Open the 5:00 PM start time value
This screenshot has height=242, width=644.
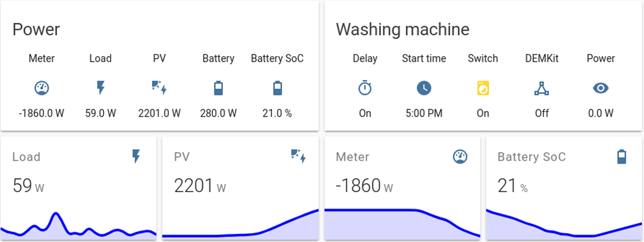(x=424, y=113)
